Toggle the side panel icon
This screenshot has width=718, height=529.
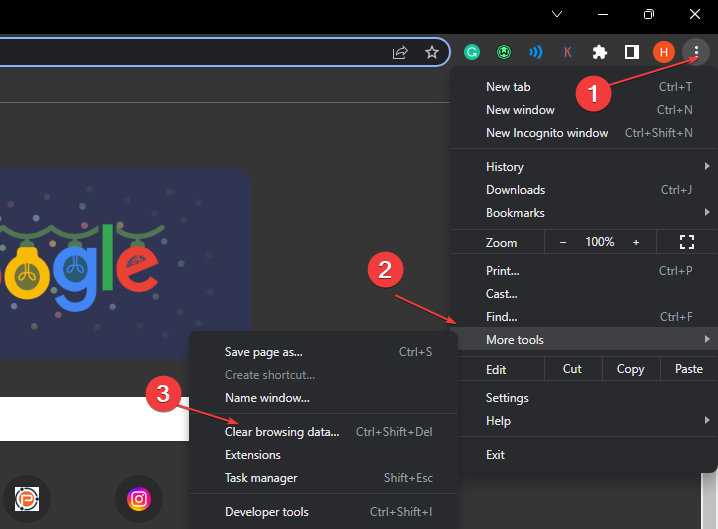631,52
